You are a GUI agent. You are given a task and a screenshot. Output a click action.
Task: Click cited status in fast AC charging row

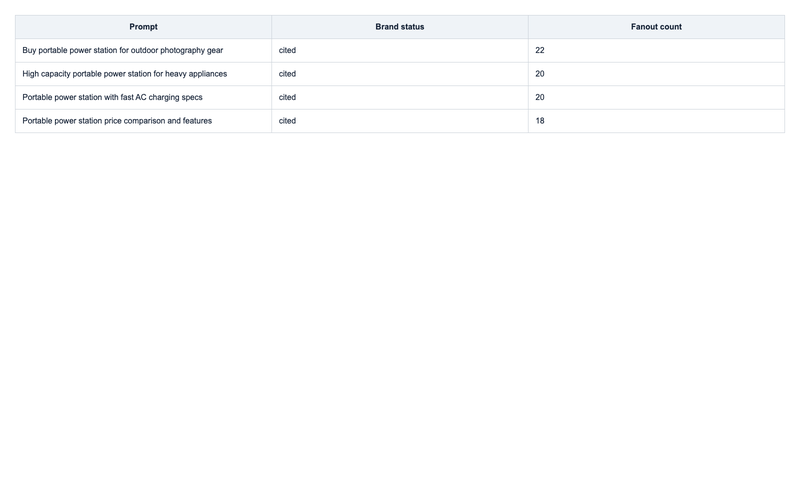pyautogui.click(x=287, y=97)
